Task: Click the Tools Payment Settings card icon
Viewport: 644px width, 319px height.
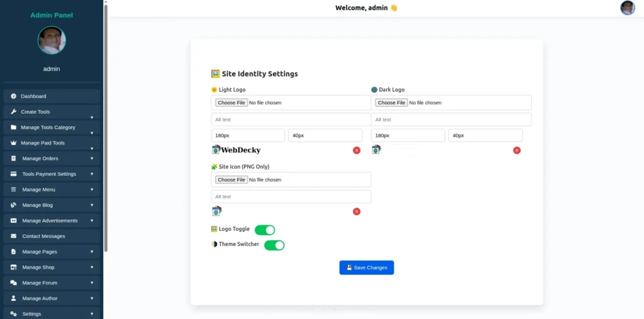Action: pos(14,175)
